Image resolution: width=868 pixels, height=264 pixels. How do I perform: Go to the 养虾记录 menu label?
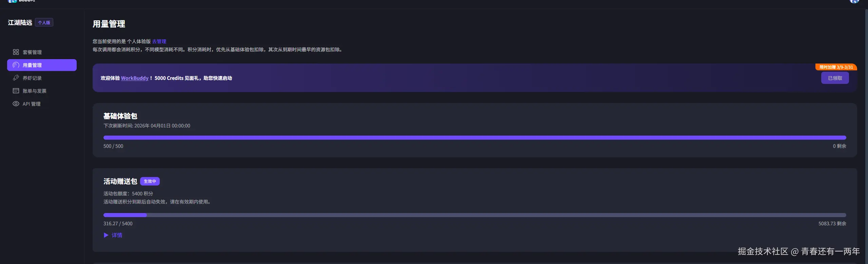coord(32,78)
